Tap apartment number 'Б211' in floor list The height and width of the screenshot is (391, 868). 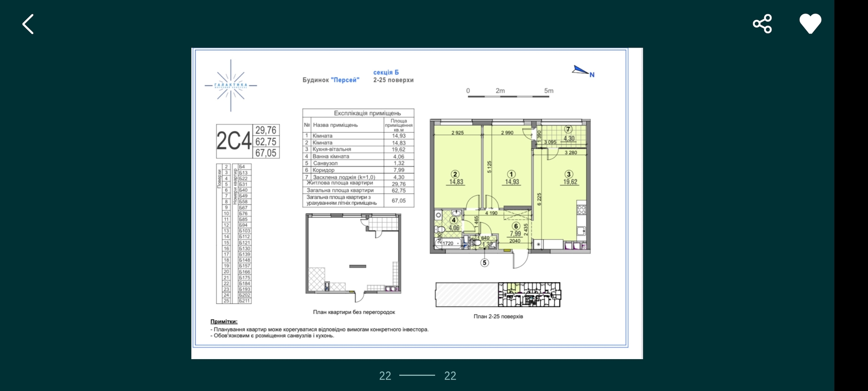[244, 301]
